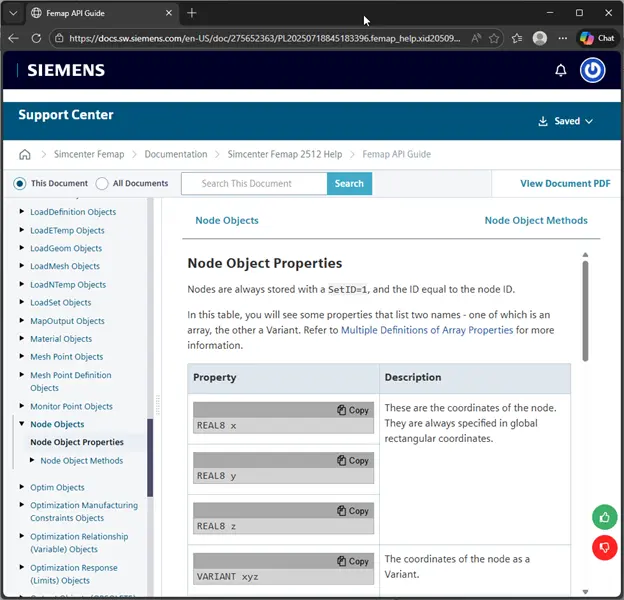This screenshot has height=600, width=624.
Task: Open LoadMesh Objects in tree
Action: pyautogui.click(x=65, y=266)
